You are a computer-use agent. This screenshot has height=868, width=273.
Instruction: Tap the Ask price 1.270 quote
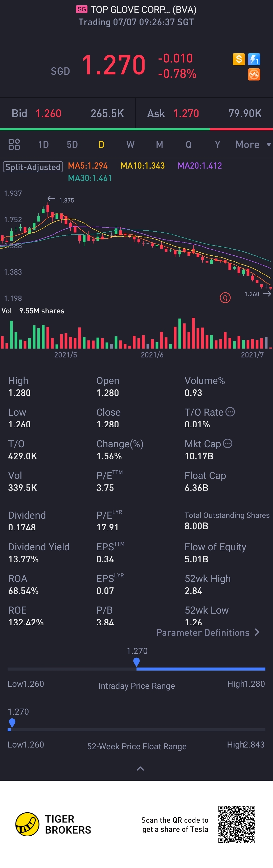(186, 114)
